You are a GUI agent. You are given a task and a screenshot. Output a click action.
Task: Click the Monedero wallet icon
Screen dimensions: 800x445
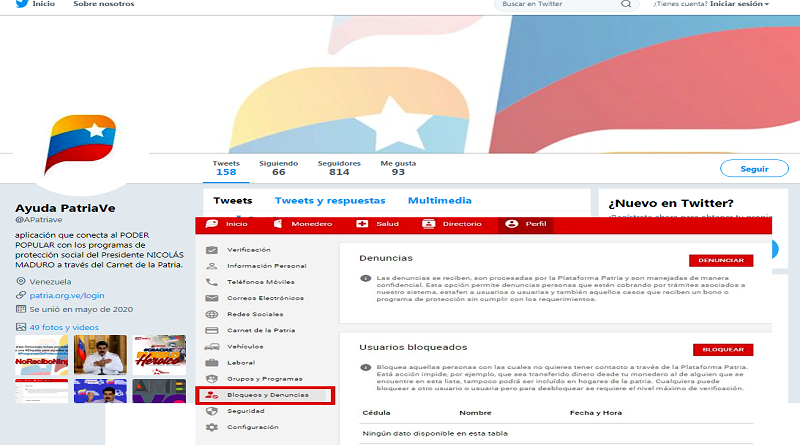[278, 224]
